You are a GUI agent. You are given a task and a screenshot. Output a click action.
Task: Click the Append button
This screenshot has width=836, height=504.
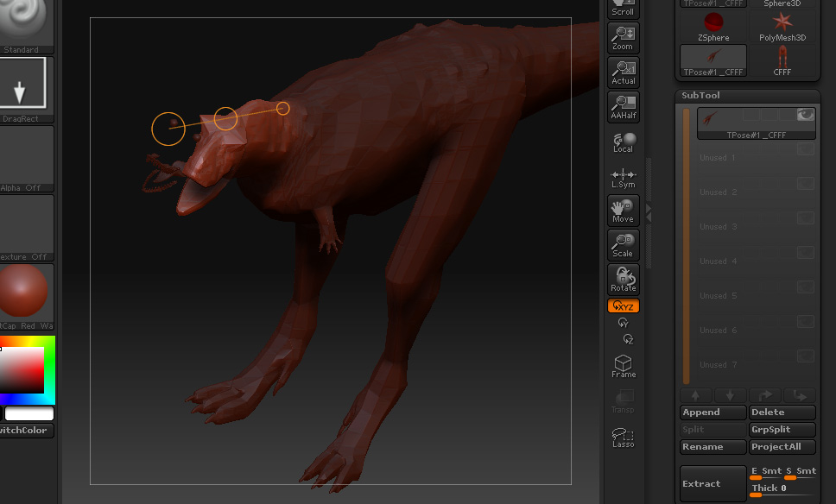click(x=713, y=413)
